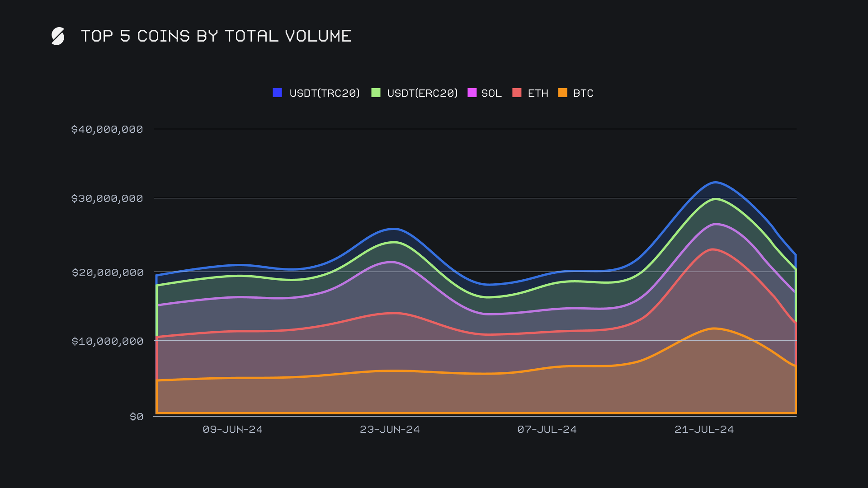Screen dimensions: 868x488
Task: Click the logo icon beside the title
Action: pyautogui.click(x=58, y=36)
